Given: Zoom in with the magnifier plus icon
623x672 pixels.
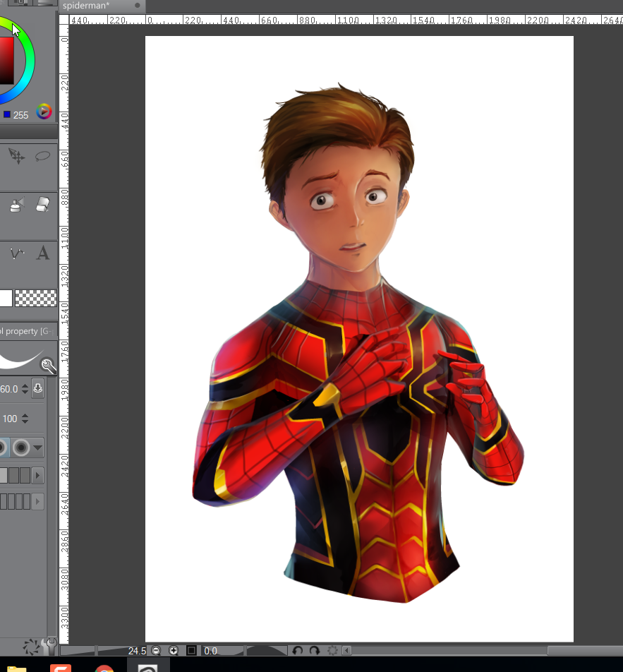Looking at the screenshot, I should (x=173, y=651).
